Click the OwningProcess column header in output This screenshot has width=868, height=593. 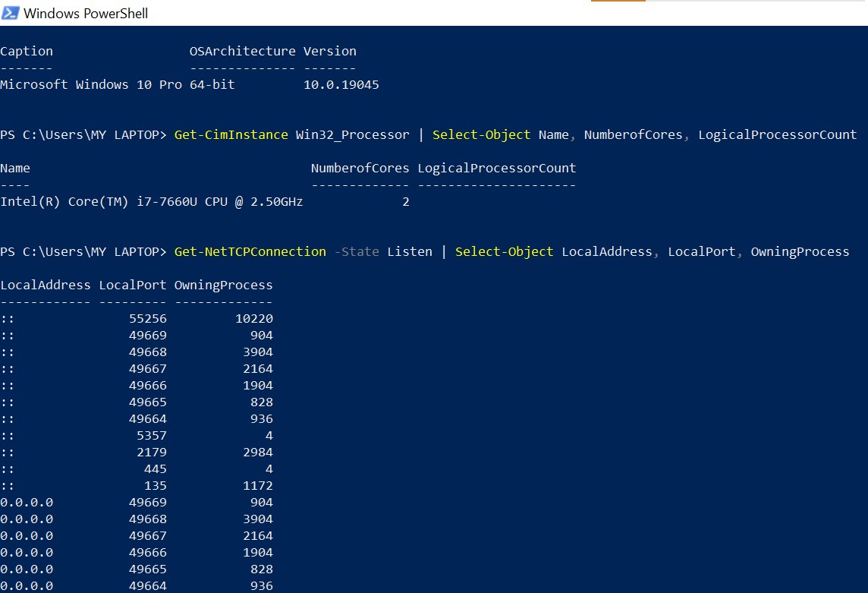(224, 285)
